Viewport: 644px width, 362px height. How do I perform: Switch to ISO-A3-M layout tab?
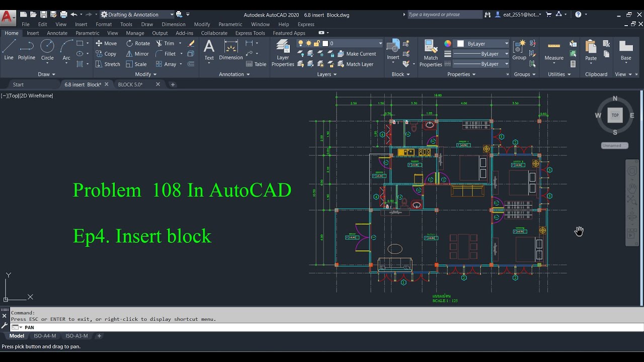click(76, 336)
